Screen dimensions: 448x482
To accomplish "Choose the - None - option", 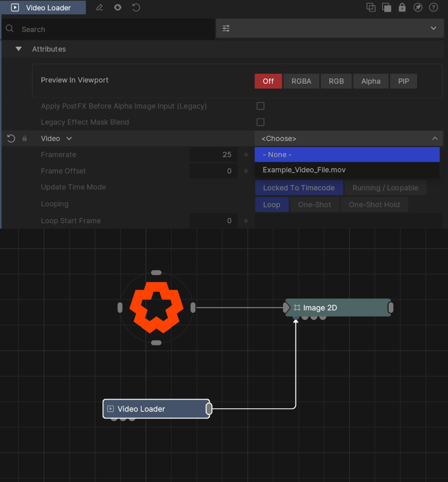I will pyautogui.click(x=277, y=155).
